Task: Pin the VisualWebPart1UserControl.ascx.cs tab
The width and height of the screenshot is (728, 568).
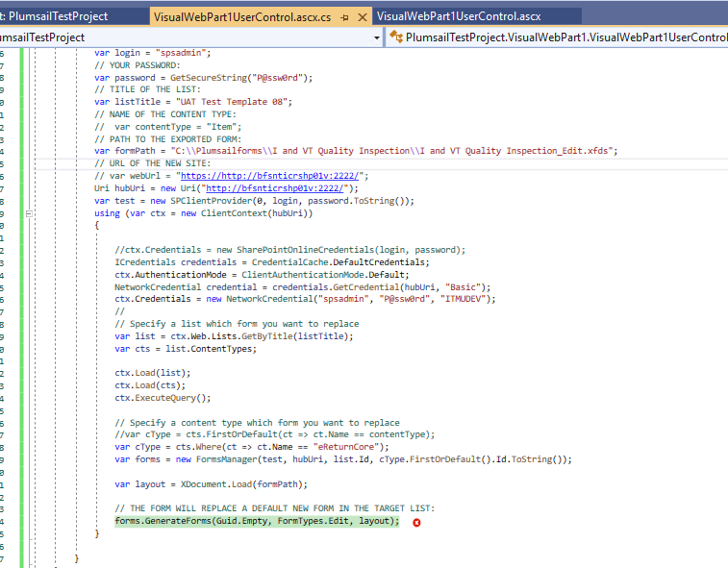Action: coord(345,17)
